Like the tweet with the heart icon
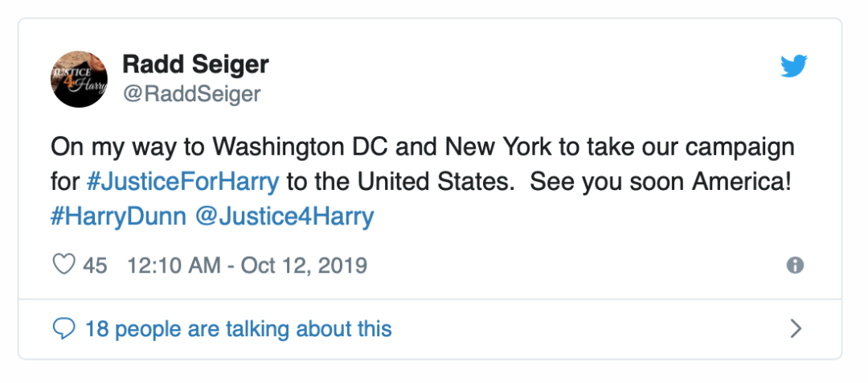This screenshot has width=868, height=383. 63,265
